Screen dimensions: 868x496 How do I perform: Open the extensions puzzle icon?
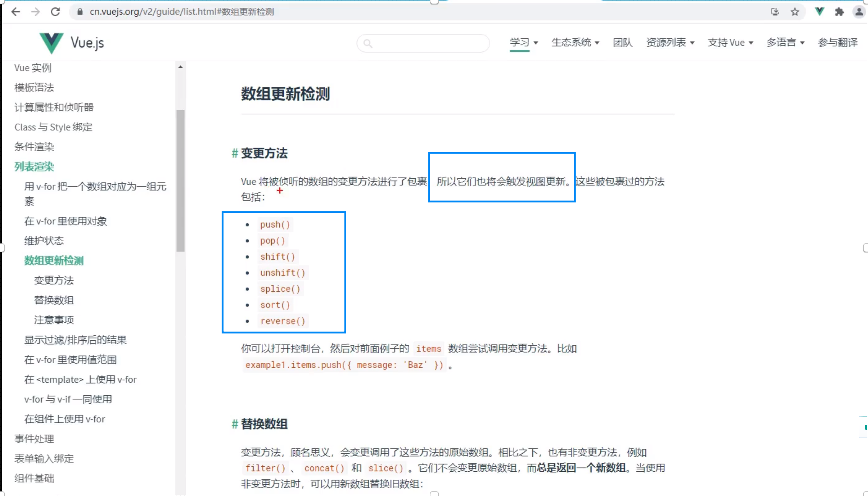click(x=839, y=12)
